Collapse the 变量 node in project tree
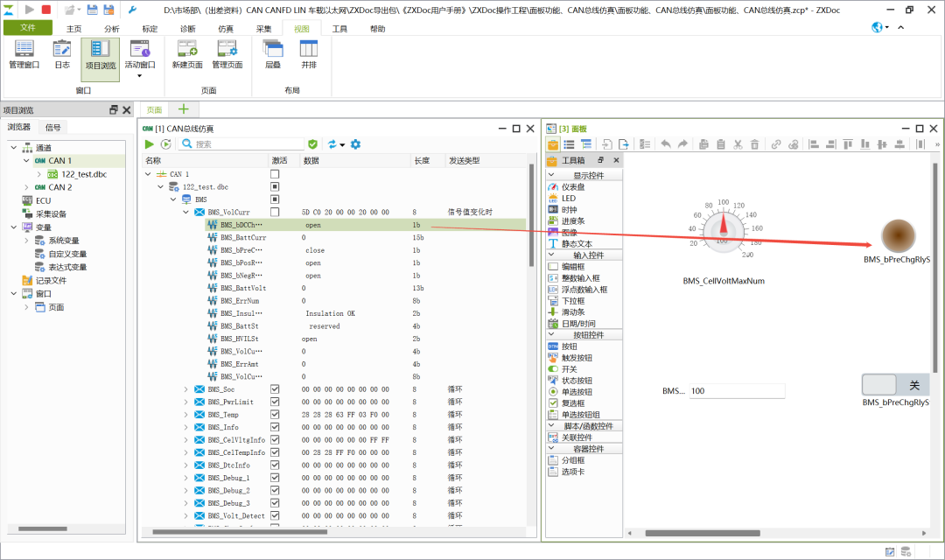 (x=14, y=227)
